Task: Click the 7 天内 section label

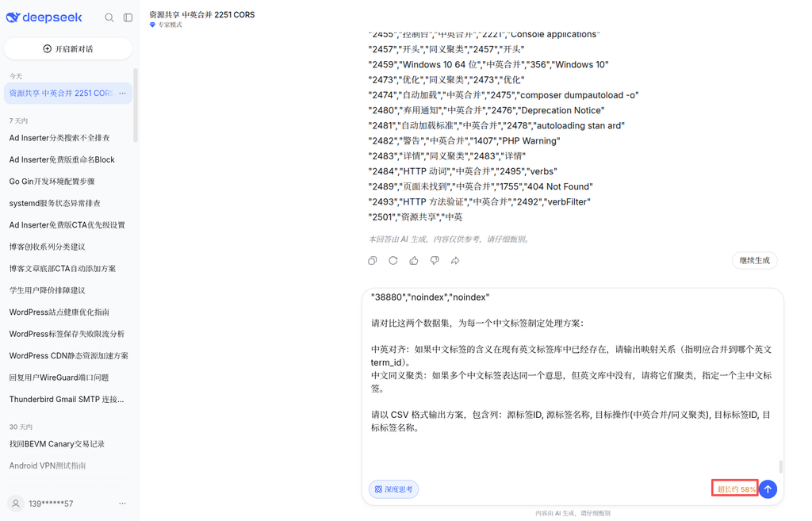Action: [19, 121]
